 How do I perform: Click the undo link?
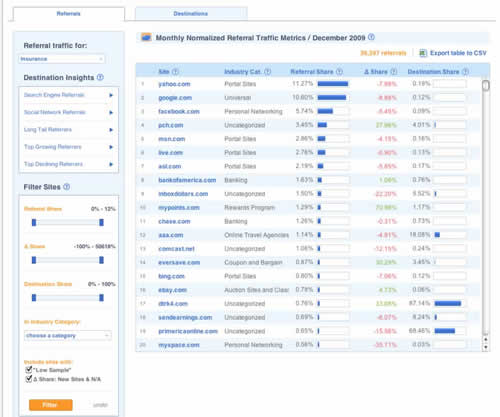coord(100,405)
